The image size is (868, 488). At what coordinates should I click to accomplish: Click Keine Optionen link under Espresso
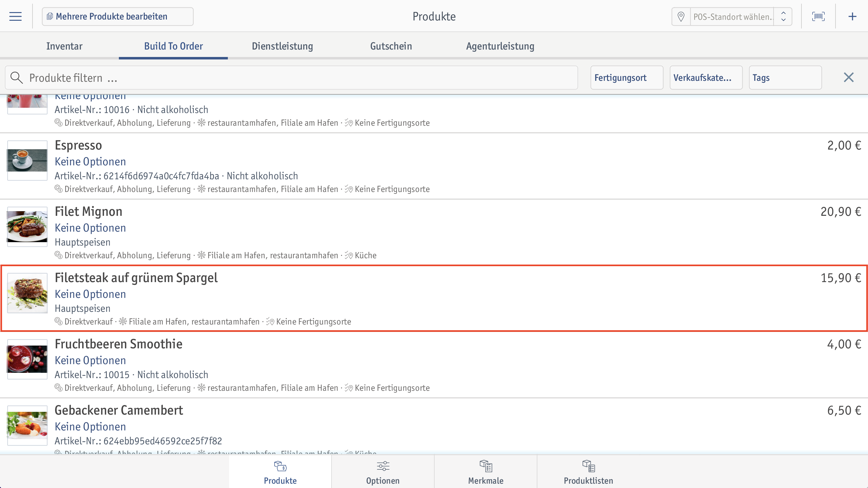(x=90, y=161)
